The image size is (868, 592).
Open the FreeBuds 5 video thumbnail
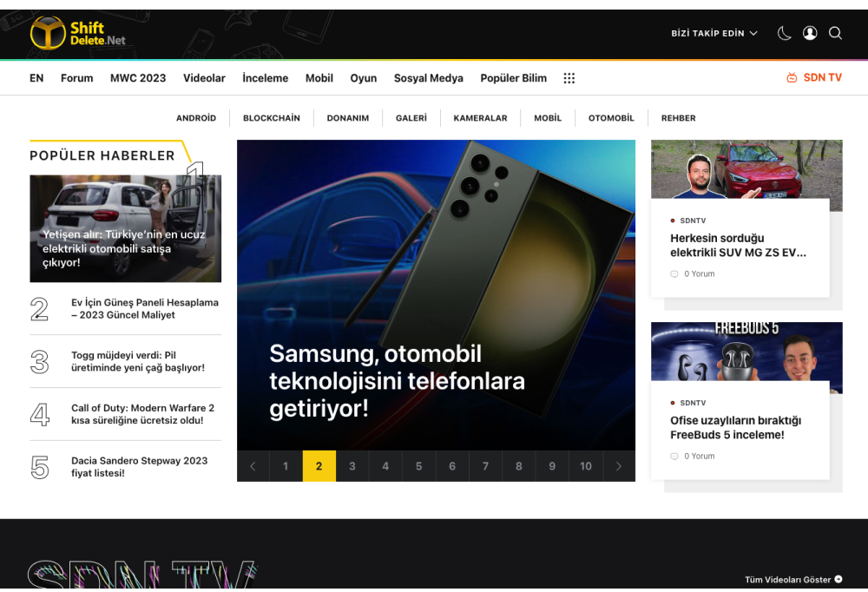pyautogui.click(x=746, y=352)
